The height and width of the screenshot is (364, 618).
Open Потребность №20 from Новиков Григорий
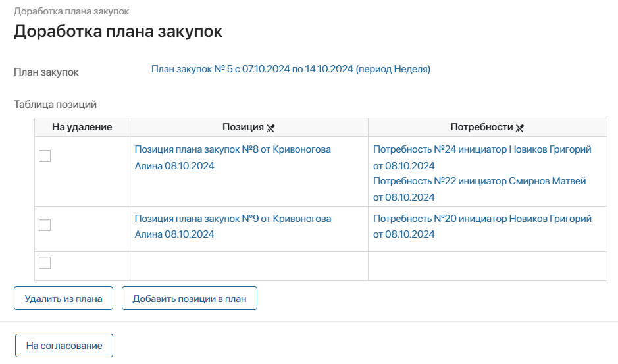[482, 226]
